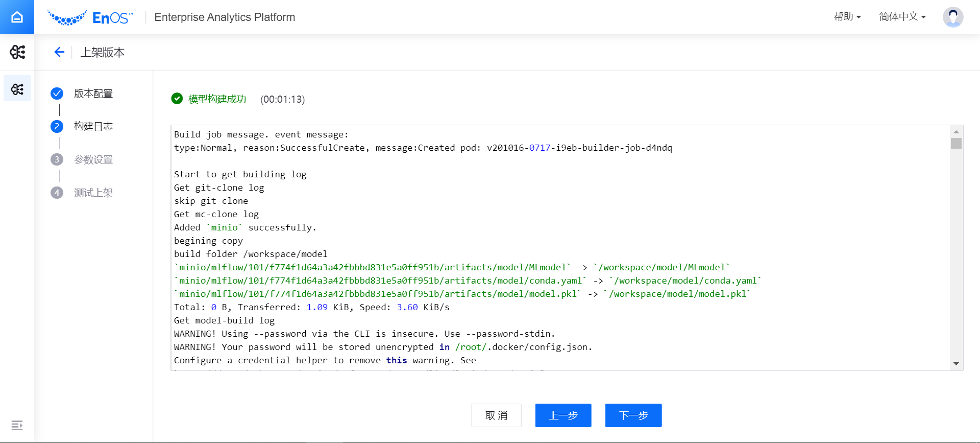Click the 'Get model-build log' line

pos(225,320)
